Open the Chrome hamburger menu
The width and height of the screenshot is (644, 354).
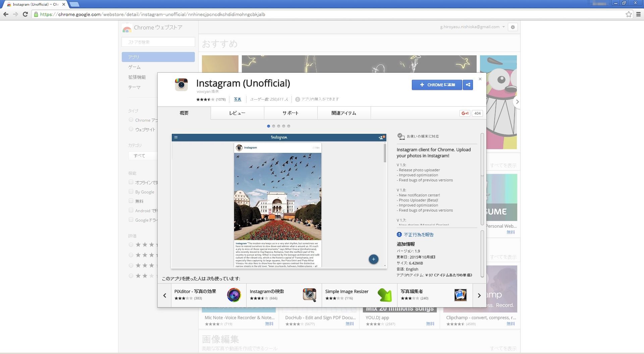coord(638,14)
